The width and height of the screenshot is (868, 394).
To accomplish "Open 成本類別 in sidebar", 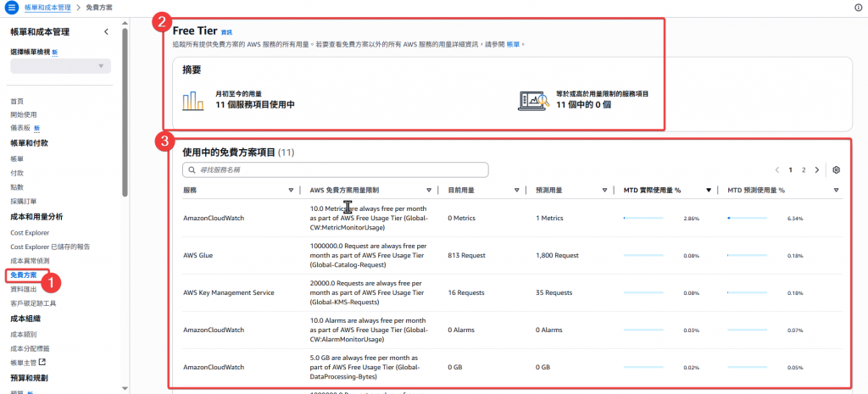I will point(23,334).
